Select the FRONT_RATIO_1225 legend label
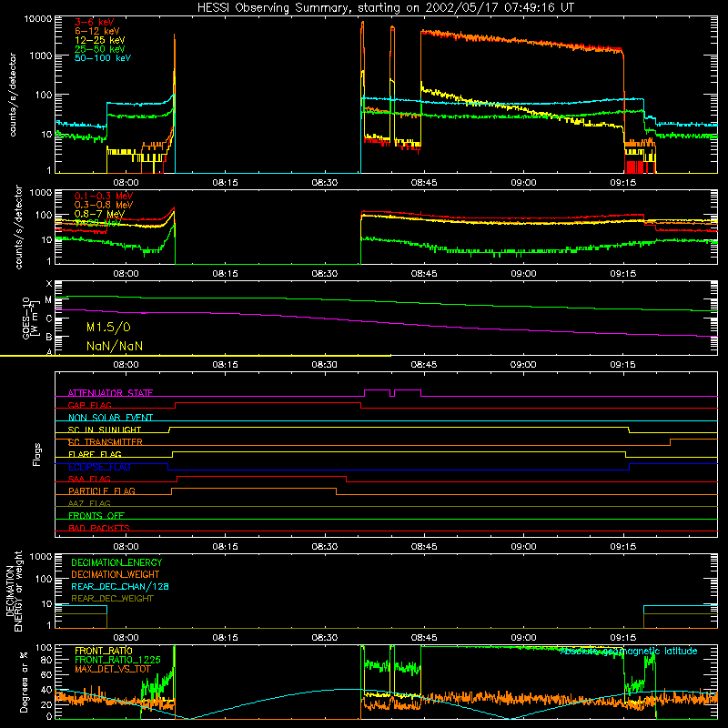 (x=117, y=660)
